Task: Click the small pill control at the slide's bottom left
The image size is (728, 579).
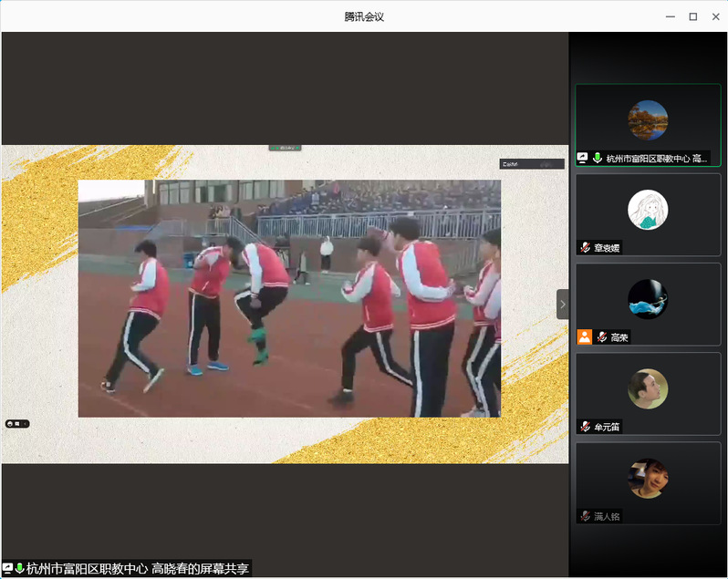Action: [x=17, y=423]
